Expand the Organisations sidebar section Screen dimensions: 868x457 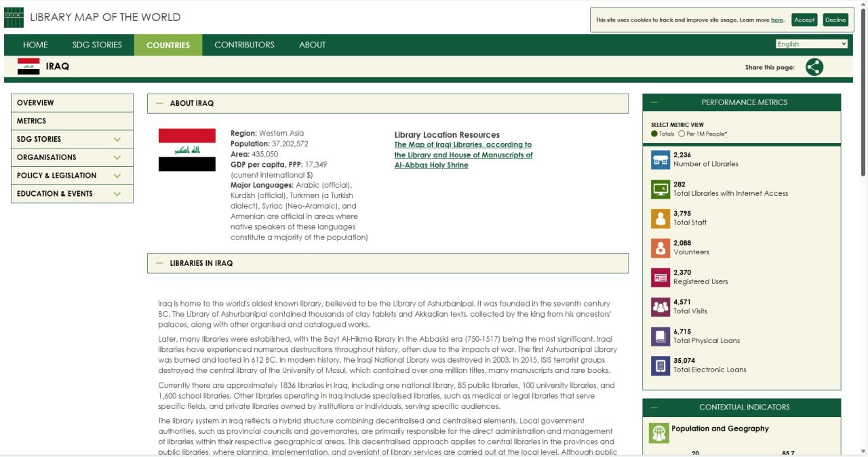tap(117, 157)
